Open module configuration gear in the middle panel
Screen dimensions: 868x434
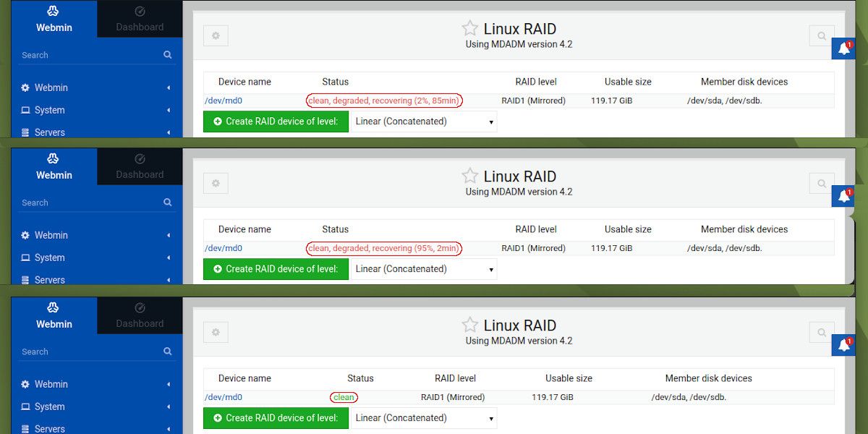(216, 183)
